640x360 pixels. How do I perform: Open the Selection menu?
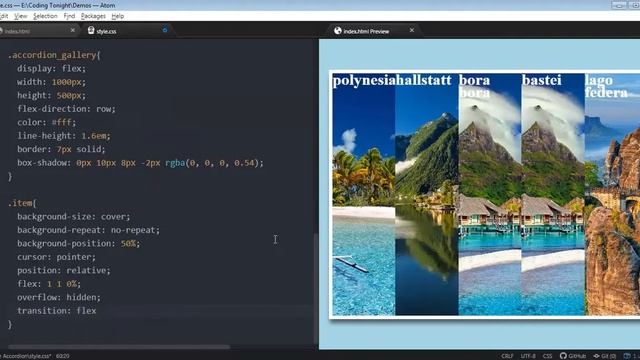[45, 16]
